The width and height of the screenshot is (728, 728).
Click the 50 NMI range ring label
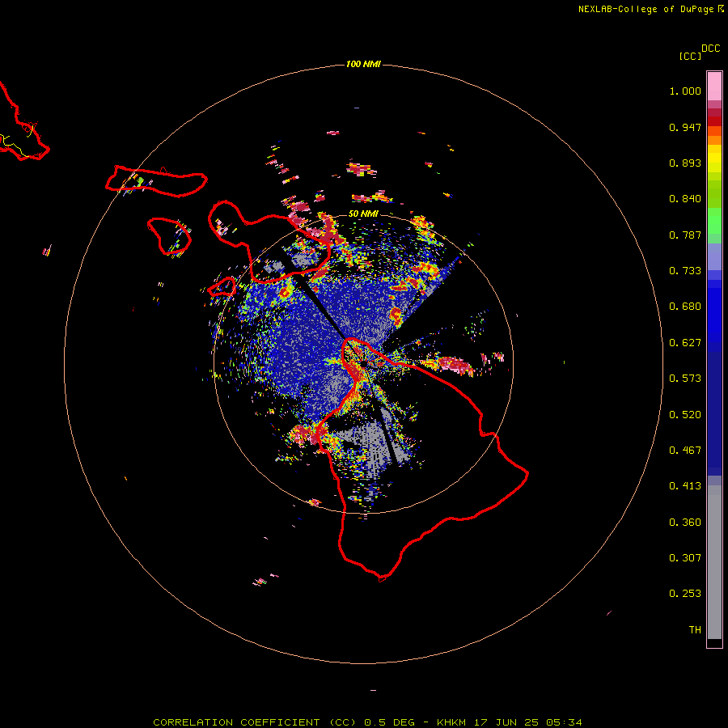coord(363,214)
